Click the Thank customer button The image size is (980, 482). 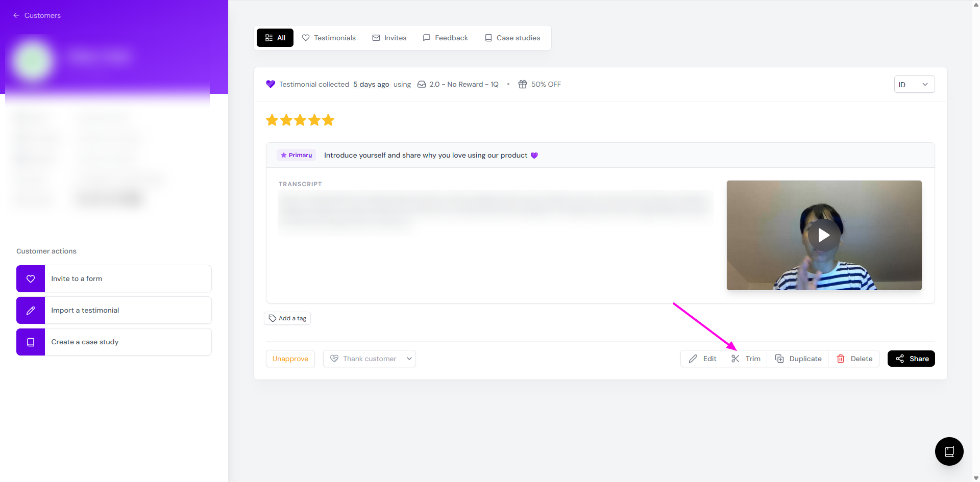[x=363, y=359]
